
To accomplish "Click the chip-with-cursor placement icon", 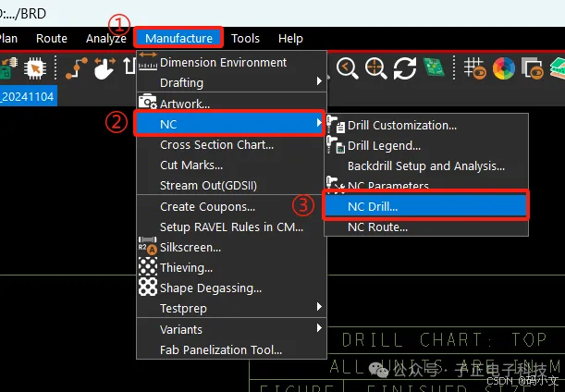I will pyautogui.click(x=35, y=68).
